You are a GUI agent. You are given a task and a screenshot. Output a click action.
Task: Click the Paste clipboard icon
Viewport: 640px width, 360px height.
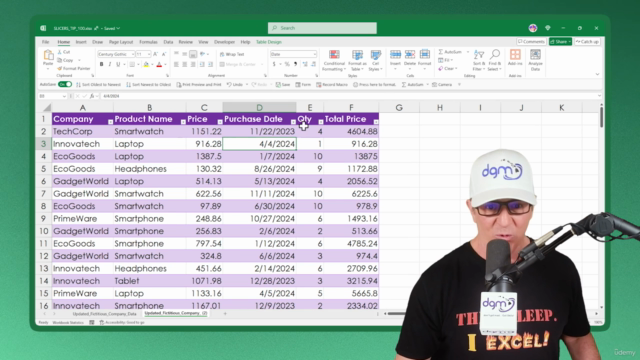[x=48, y=56]
